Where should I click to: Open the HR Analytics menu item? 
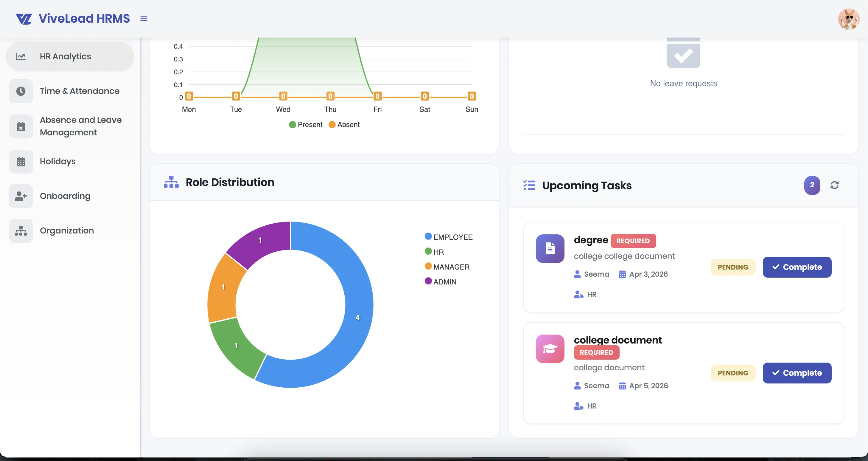70,56
